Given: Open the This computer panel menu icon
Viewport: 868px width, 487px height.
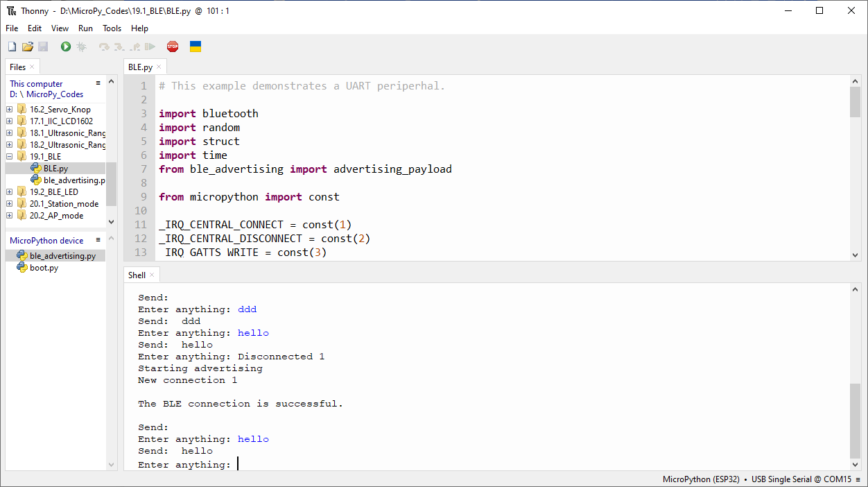Looking at the screenshot, I should coord(98,83).
